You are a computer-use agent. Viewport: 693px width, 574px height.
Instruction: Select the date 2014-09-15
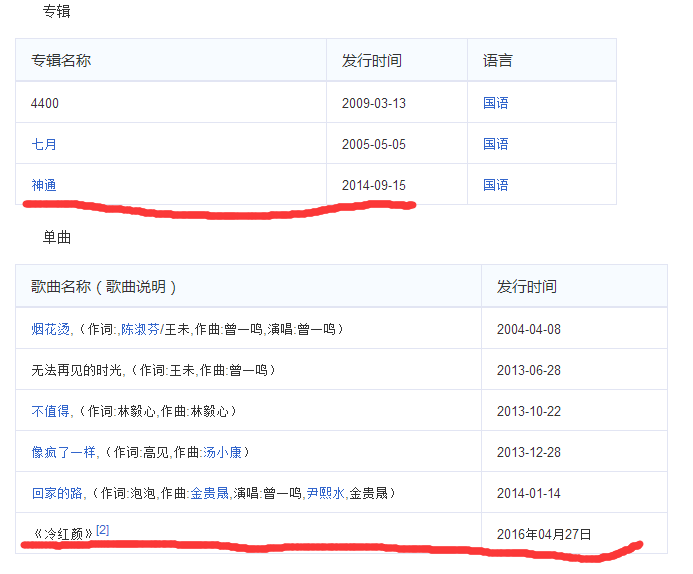coord(373,185)
